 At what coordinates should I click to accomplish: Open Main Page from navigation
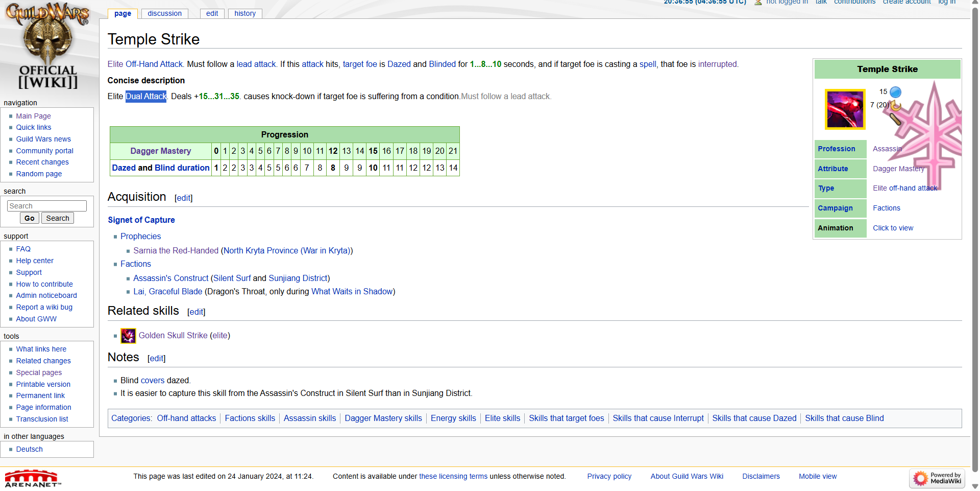34,116
